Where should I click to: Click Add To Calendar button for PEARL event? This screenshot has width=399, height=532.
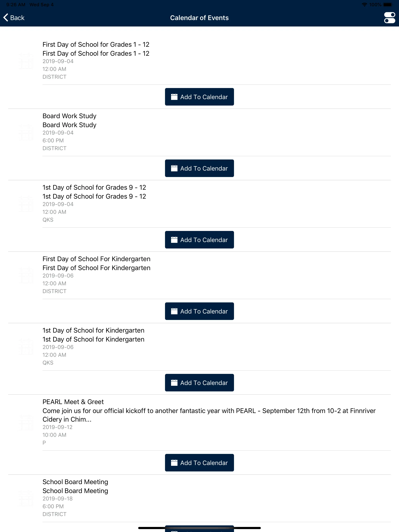pyautogui.click(x=199, y=462)
